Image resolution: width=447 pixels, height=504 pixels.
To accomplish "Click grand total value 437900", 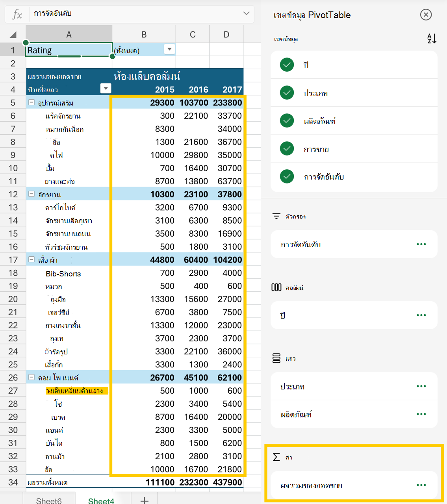I will coord(227,482).
